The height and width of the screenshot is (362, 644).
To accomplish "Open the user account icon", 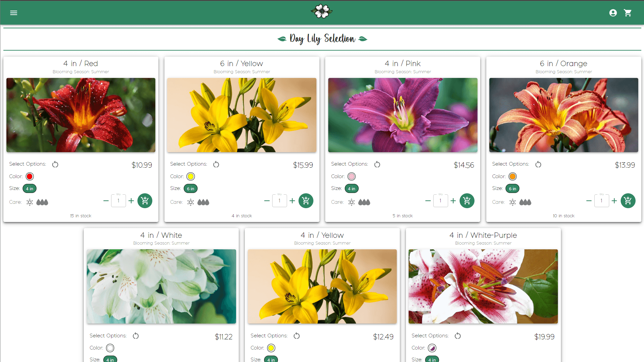I will pos(613,13).
